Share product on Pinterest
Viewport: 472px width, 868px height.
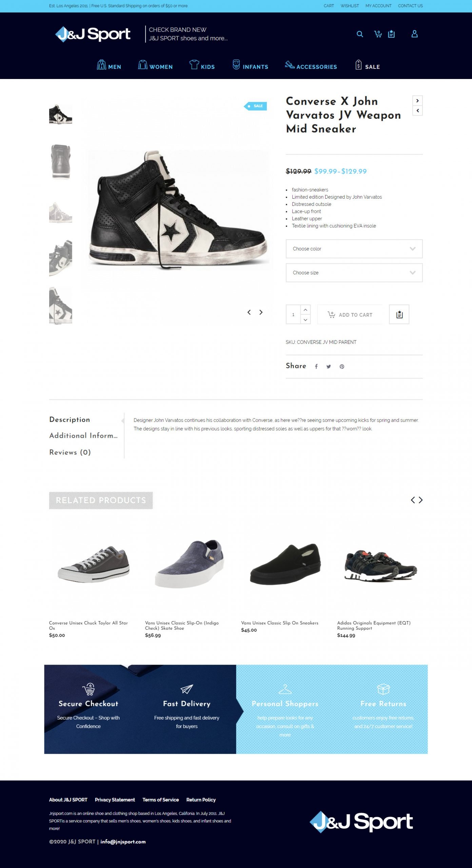[x=342, y=367]
